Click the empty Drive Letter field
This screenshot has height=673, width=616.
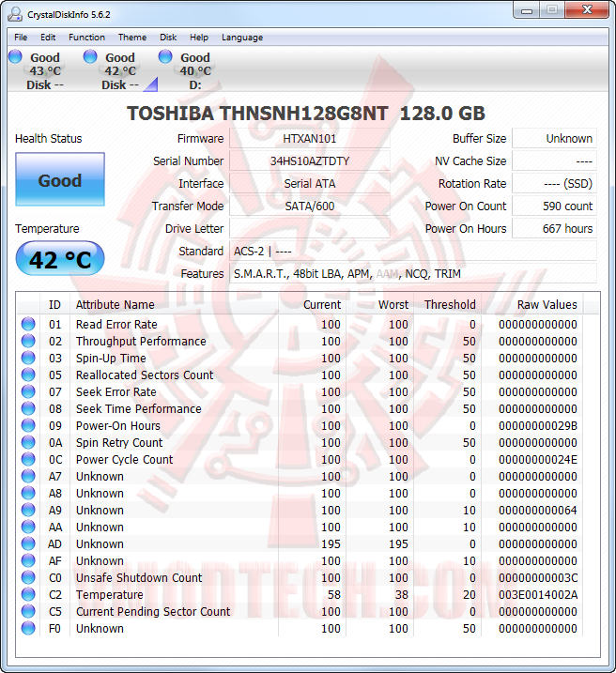(x=310, y=229)
